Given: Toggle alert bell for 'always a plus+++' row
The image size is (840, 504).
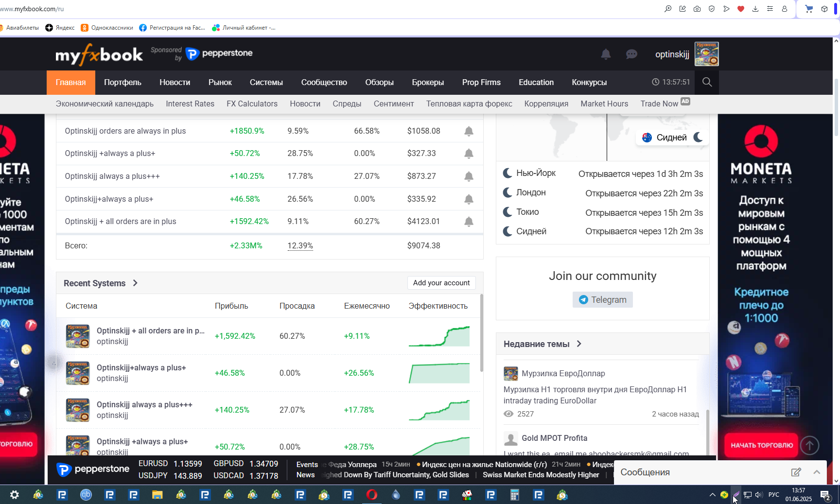Looking at the screenshot, I should tap(469, 176).
